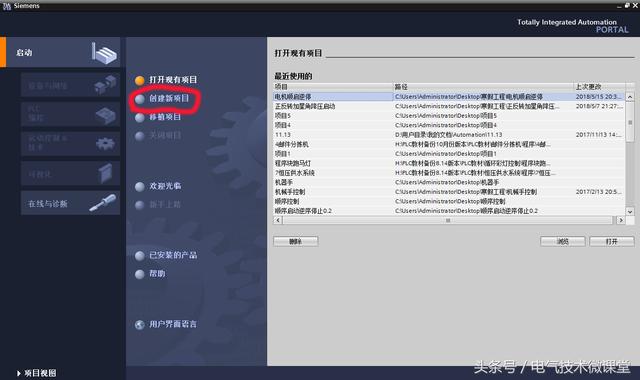Click the project list scroll-down arrow
The height and width of the screenshot is (380, 640).
click(630, 211)
